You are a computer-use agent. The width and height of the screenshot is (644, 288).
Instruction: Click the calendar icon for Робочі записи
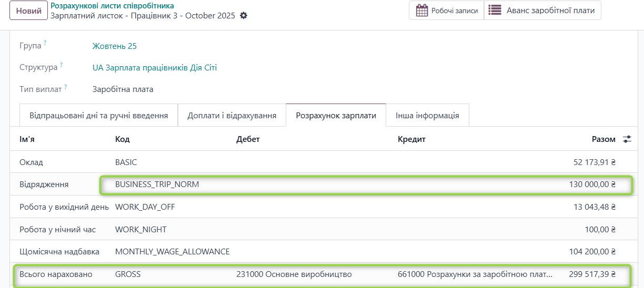tap(421, 11)
